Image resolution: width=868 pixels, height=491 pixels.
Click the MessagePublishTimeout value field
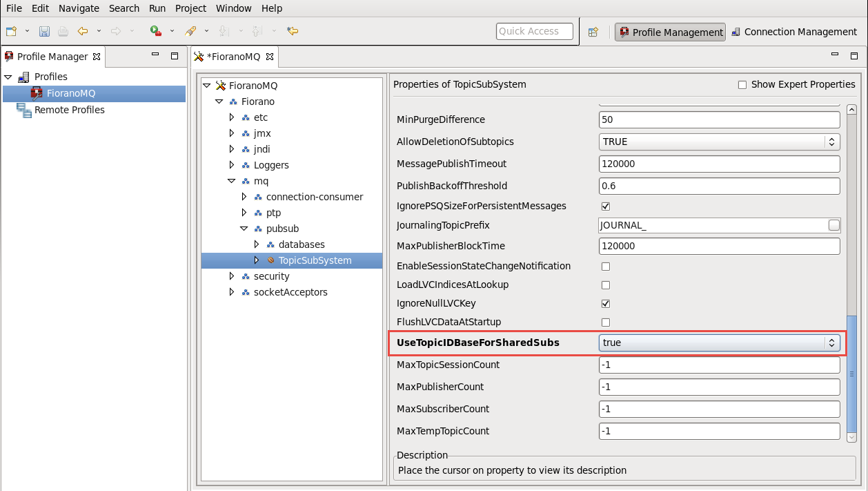point(719,164)
